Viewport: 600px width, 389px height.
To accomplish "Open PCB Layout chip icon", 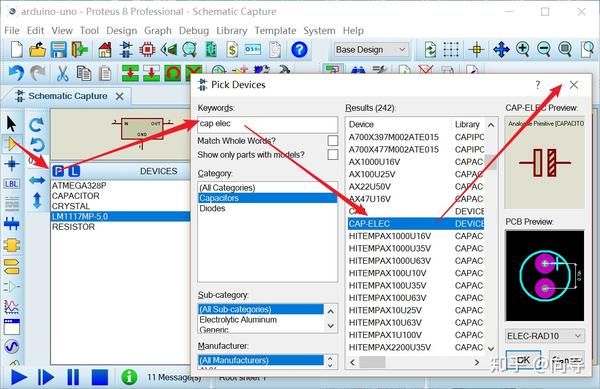I will click(147, 50).
